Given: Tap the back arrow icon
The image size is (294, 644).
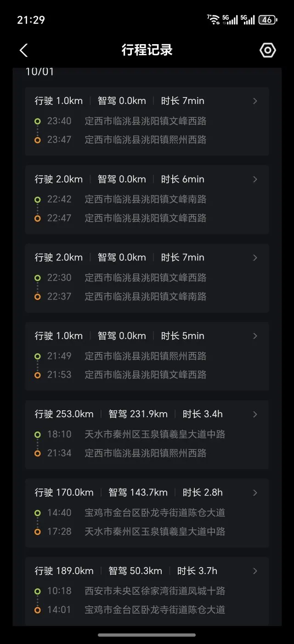Looking at the screenshot, I should point(24,50).
